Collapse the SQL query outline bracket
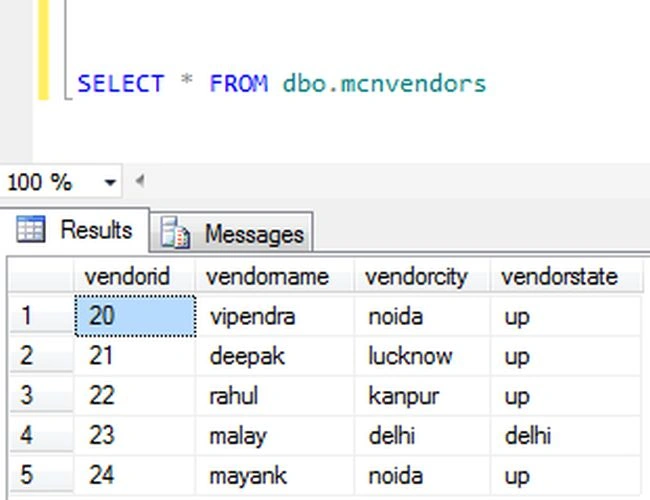Screen dimensions: 650x500 pos(68,50)
